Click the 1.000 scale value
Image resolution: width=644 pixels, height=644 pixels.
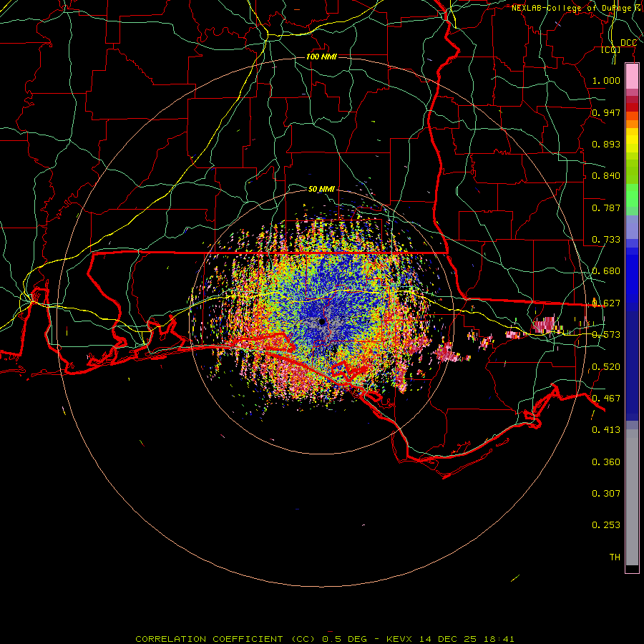pyautogui.click(x=606, y=80)
